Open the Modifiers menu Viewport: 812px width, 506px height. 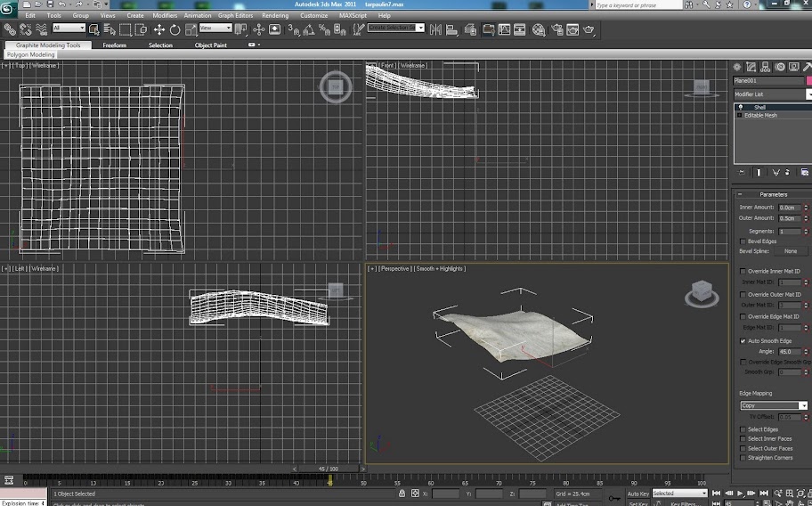[165, 15]
